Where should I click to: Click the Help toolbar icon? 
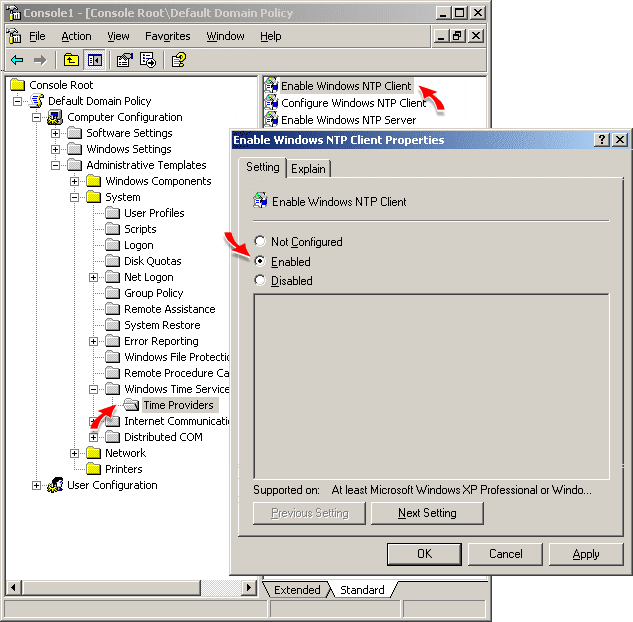(179, 60)
